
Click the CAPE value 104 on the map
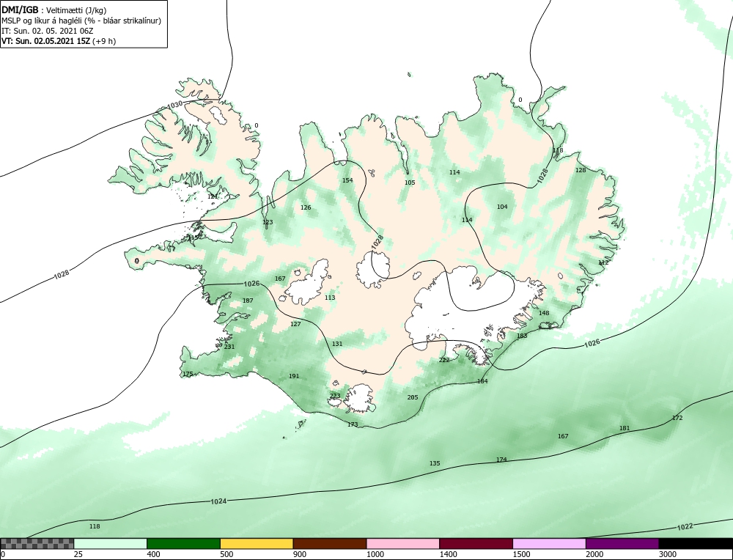tap(502, 207)
